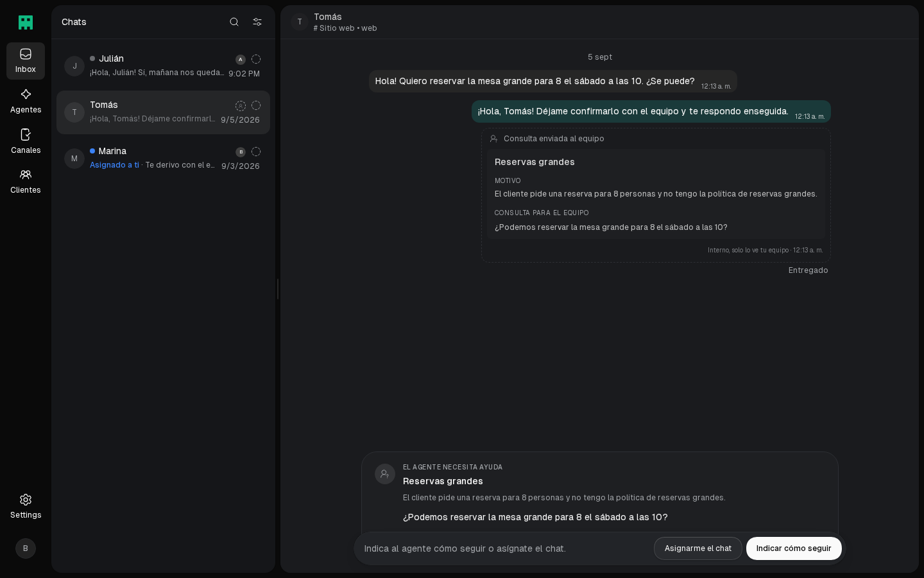
Task: Toggle status circle on Julián row
Action: pyautogui.click(x=256, y=59)
